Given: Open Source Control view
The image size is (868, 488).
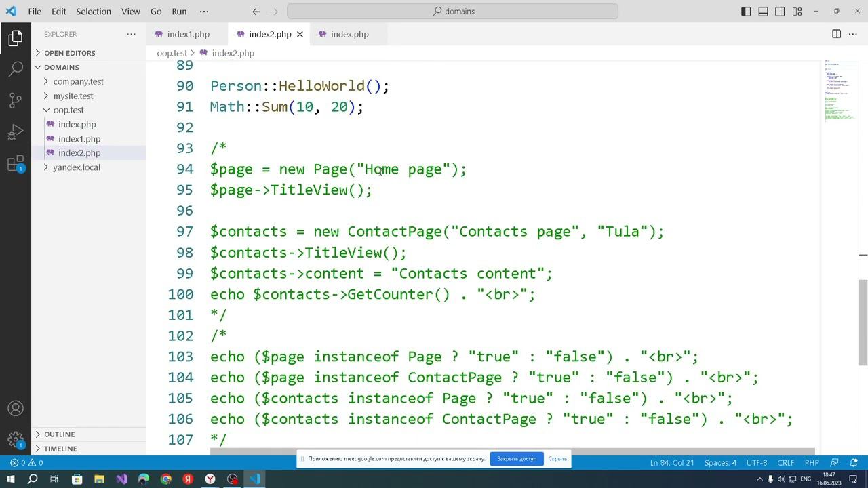Looking at the screenshot, I should (16, 101).
